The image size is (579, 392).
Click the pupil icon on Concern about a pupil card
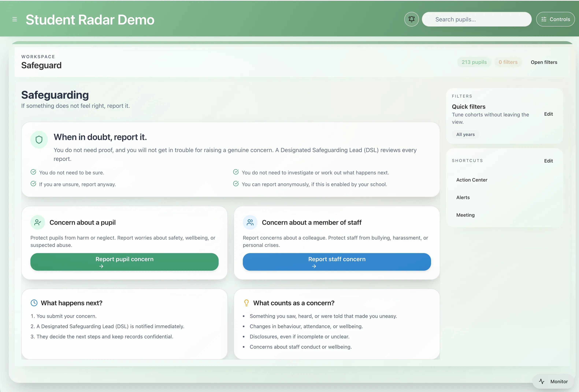point(38,222)
